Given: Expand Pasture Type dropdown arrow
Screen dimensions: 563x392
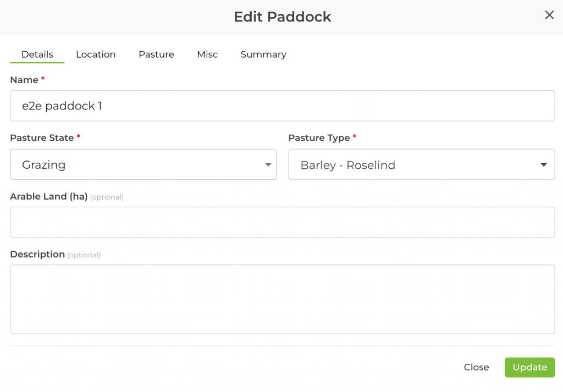Looking at the screenshot, I should point(544,164).
